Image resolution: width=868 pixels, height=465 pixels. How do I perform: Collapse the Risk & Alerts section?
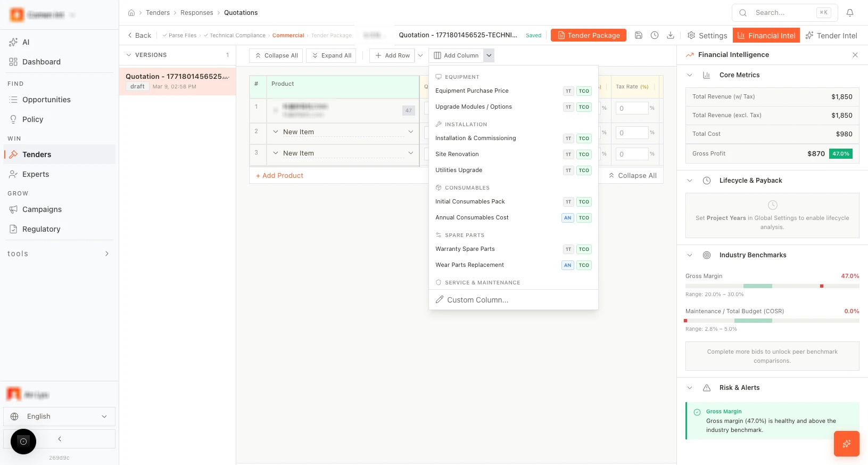point(690,388)
